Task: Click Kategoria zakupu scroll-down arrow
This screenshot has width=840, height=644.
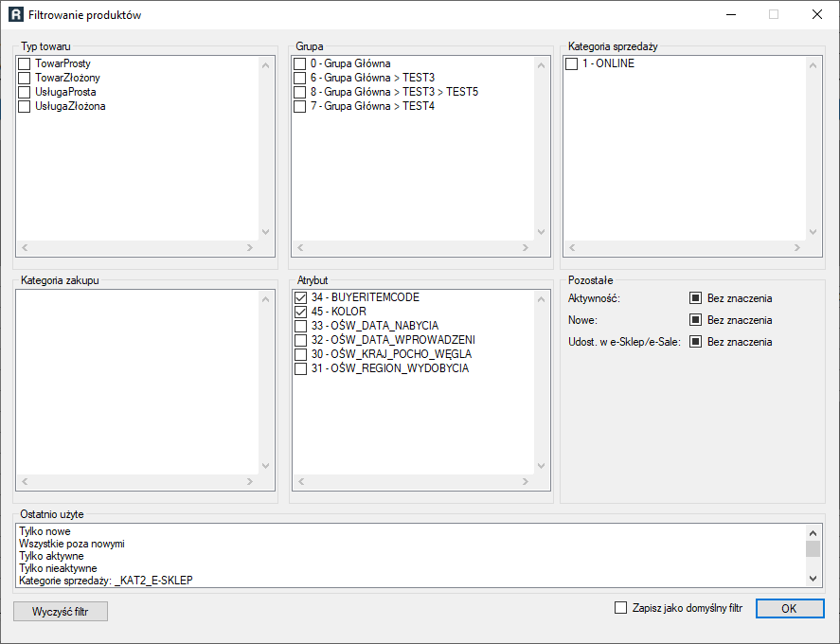Action: tap(266, 466)
